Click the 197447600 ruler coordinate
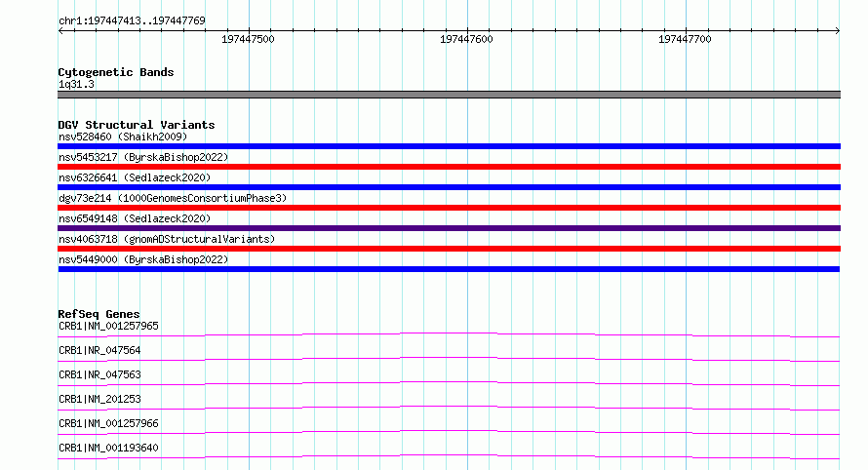 tap(466, 39)
